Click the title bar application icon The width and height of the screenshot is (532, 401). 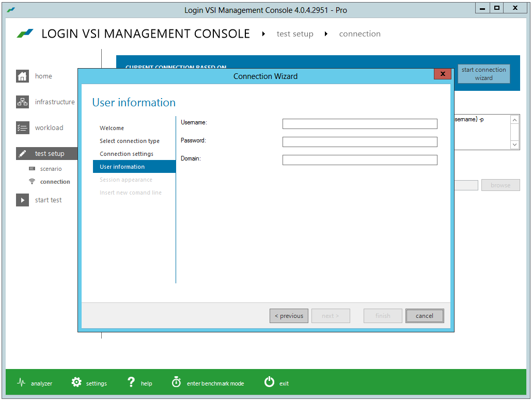(11, 10)
